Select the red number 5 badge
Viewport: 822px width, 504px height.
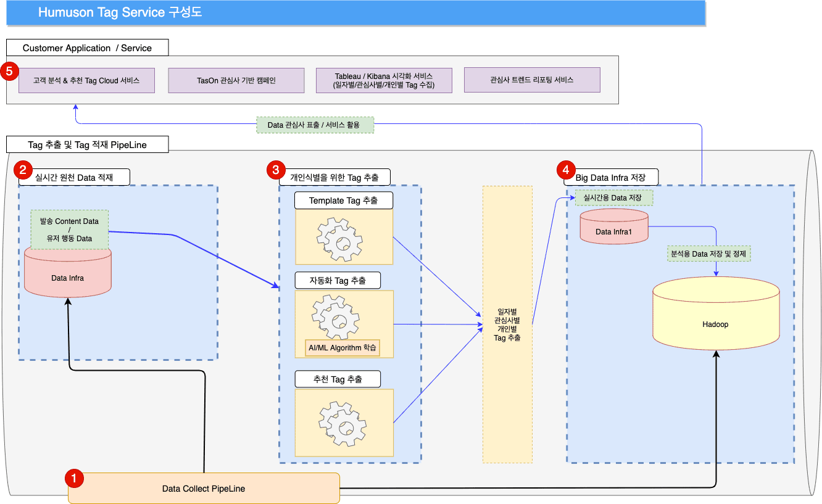click(x=9, y=72)
